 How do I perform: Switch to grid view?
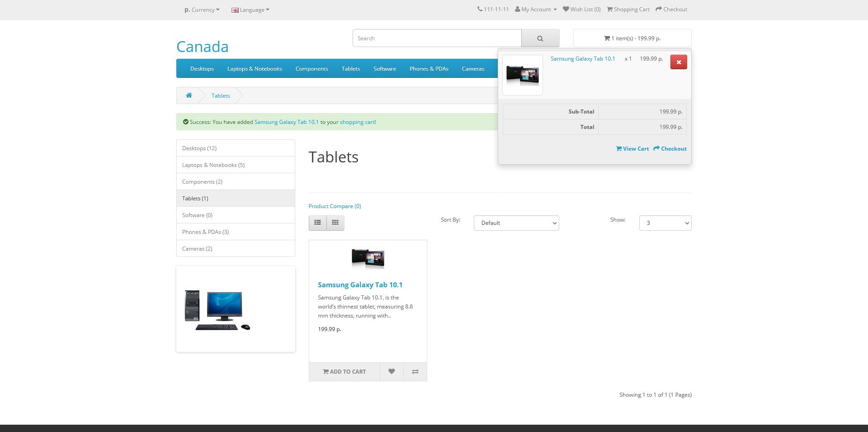pos(335,223)
